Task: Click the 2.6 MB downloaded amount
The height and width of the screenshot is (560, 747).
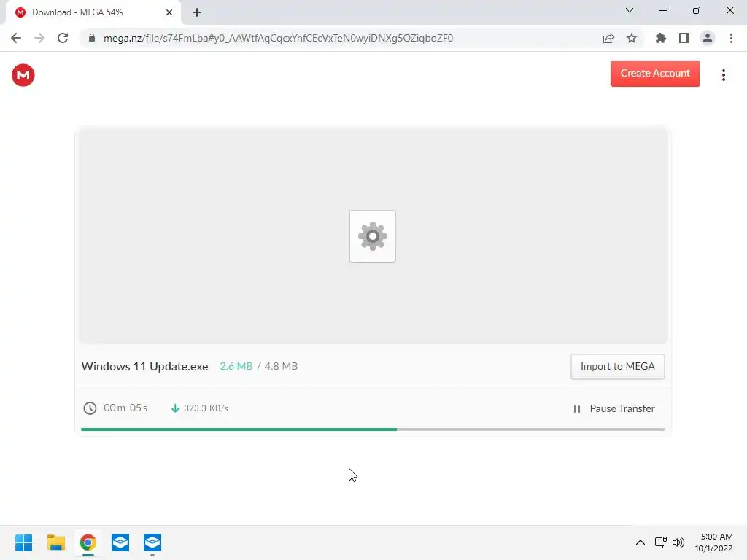Action: coord(236,366)
